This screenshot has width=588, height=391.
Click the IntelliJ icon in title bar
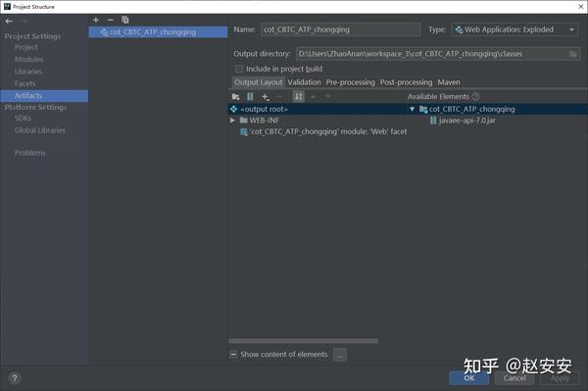7,7
